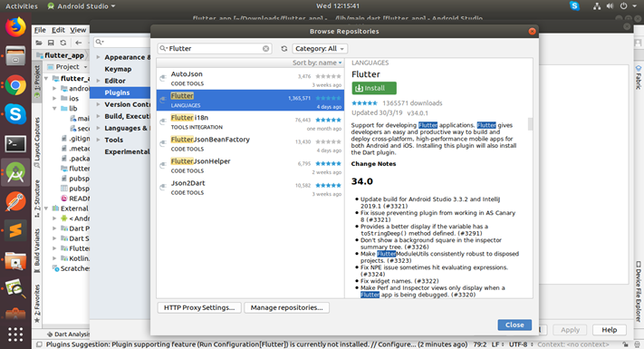Expand the Tools settings section
Viewport: 644px width, 349px height.
[x=98, y=140]
